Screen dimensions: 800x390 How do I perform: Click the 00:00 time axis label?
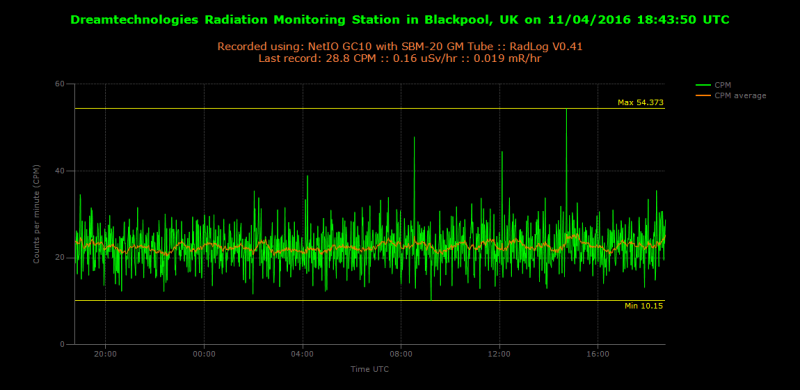point(204,353)
